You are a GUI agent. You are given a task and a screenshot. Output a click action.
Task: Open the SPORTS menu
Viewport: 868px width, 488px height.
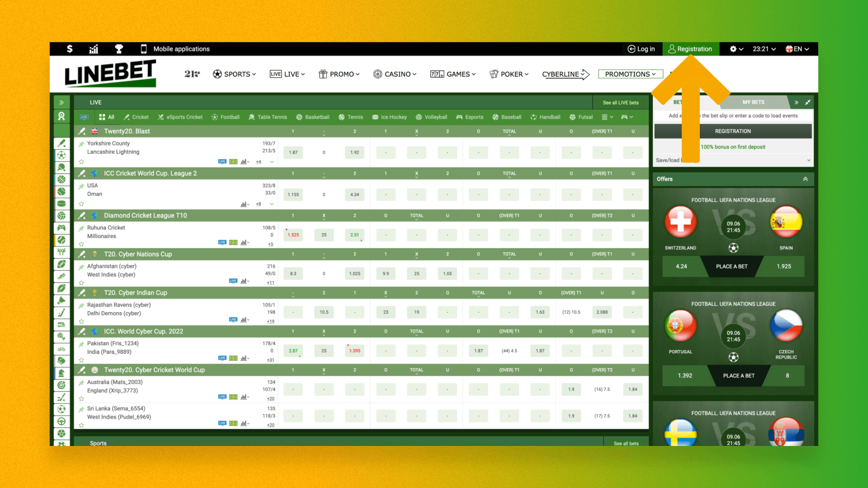234,74
